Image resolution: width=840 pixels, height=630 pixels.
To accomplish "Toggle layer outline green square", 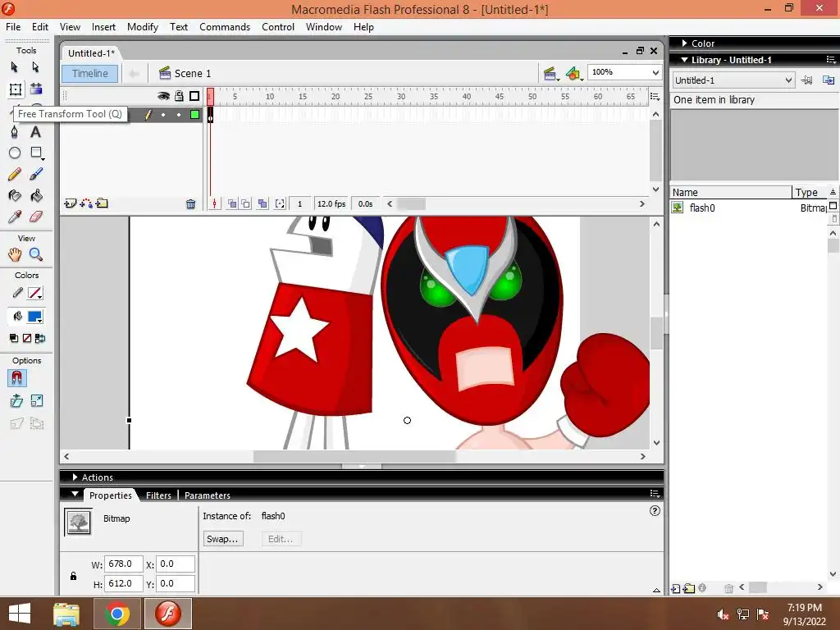I will click(x=195, y=114).
